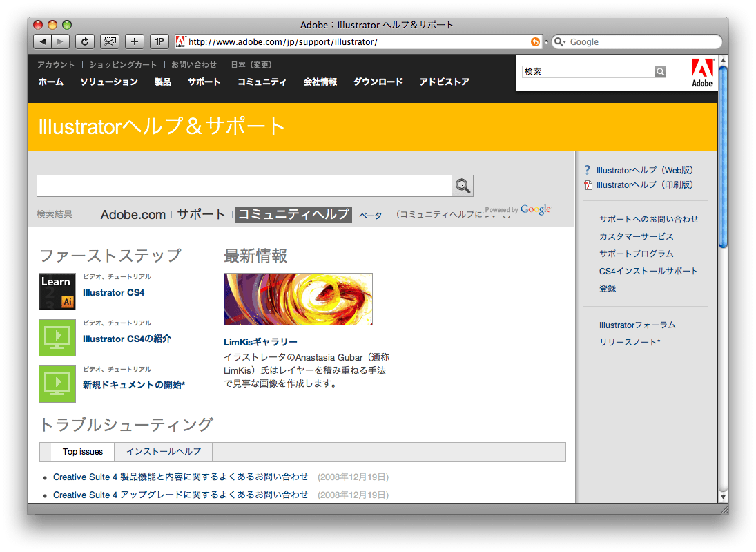
Task: Open the ホーム navigation menu
Action: click(x=51, y=82)
